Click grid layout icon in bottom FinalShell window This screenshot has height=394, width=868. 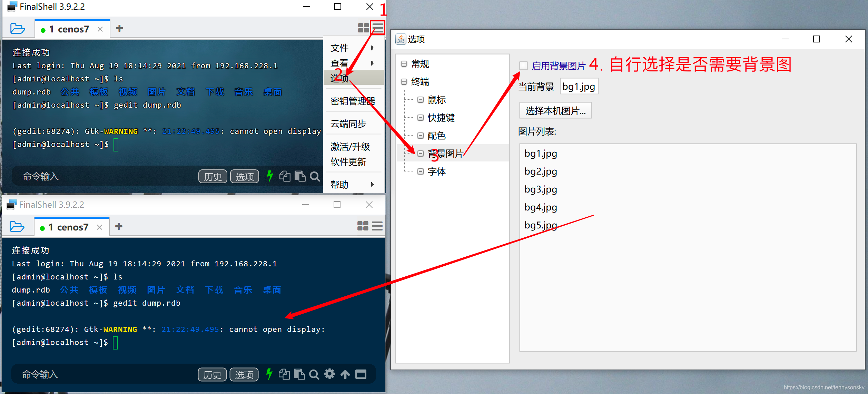coord(363,226)
